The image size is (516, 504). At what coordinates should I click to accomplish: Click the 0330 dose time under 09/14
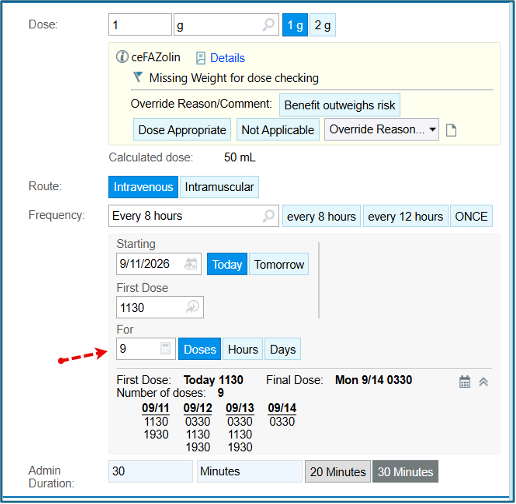click(x=282, y=422)
